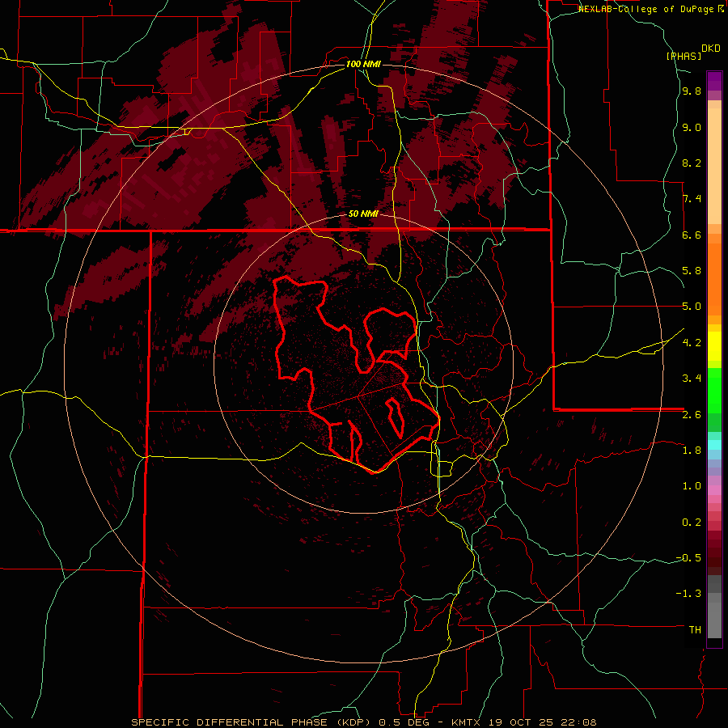728x728 pixels.
Task: Click the 0.2 value on color scale
Action: [x=692, y=523]
